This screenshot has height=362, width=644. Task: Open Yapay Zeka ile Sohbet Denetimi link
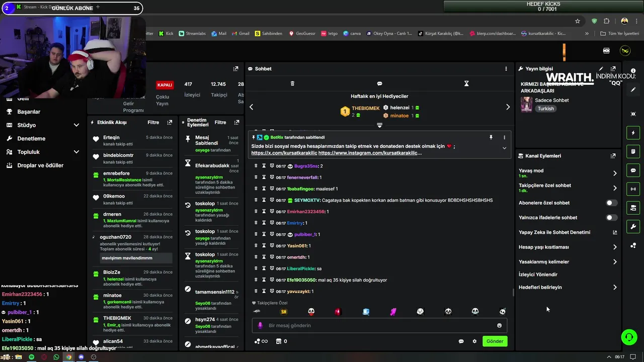pos(554,232)
